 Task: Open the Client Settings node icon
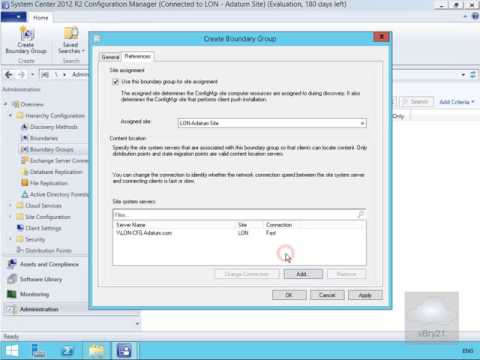pyautogui.click(x=20, y=228)
